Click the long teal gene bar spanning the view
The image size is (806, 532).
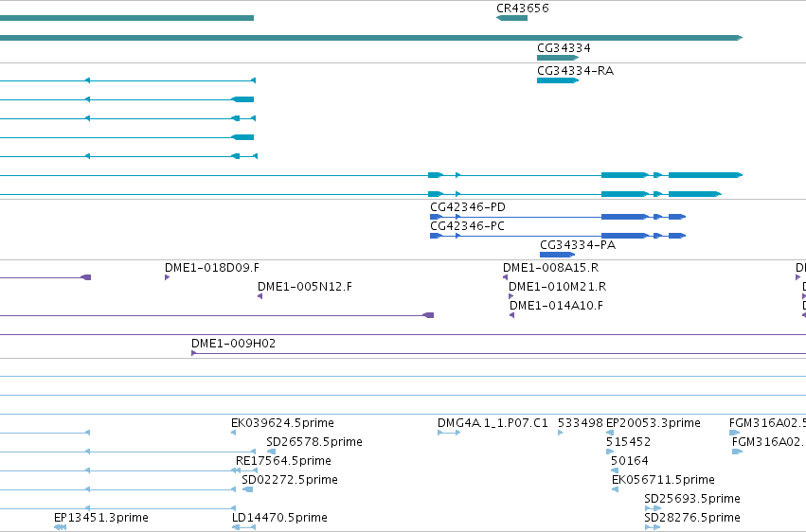coord(371,38)
